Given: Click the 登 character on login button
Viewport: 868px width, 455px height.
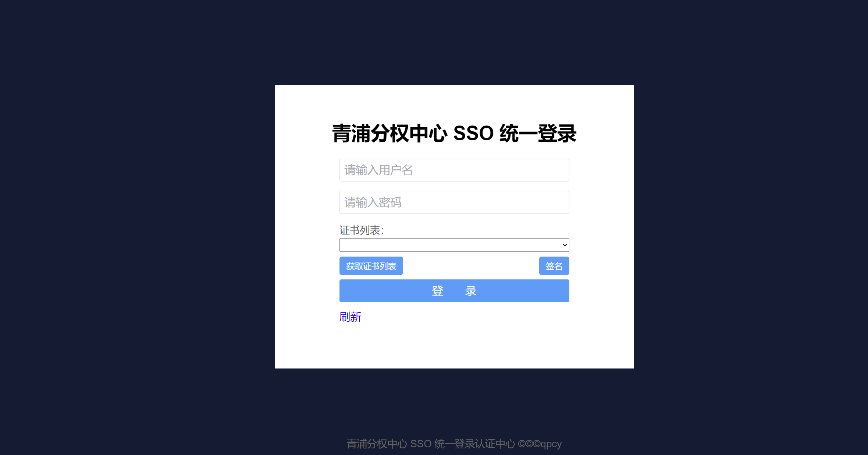Looking at the screenshot, I should (438, 291).
